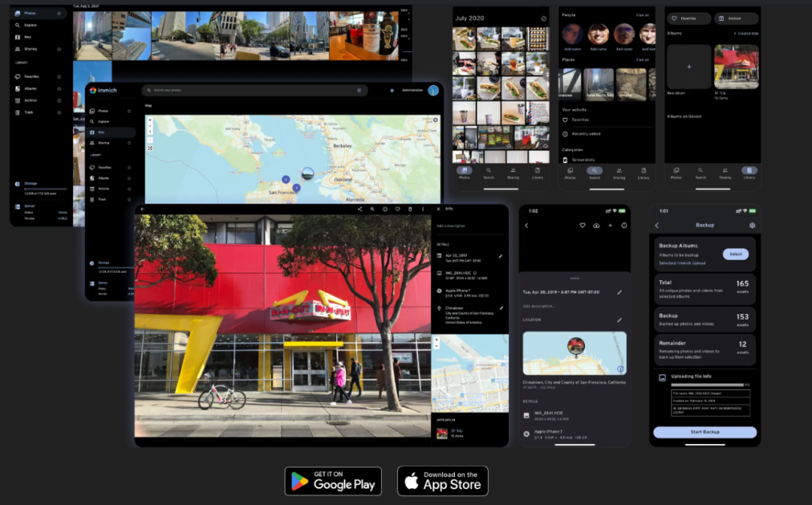Change the Created date sort on the Library phone

point(746,33)
